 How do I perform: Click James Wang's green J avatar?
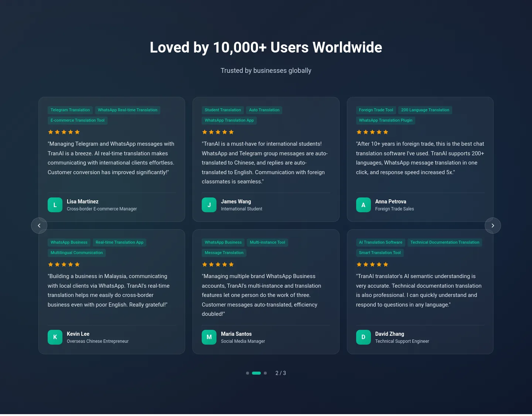[x=209, y=205]
